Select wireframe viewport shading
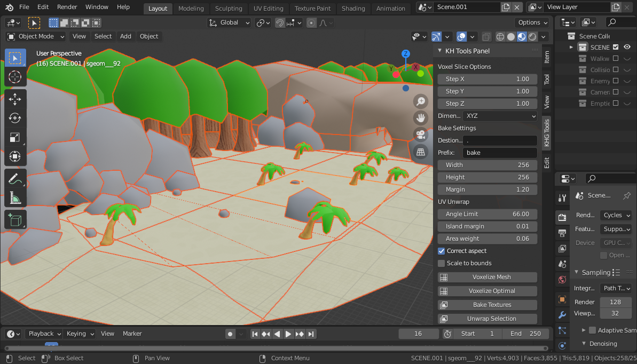This screenshot has width=637, height=364. tap(500, 37)
